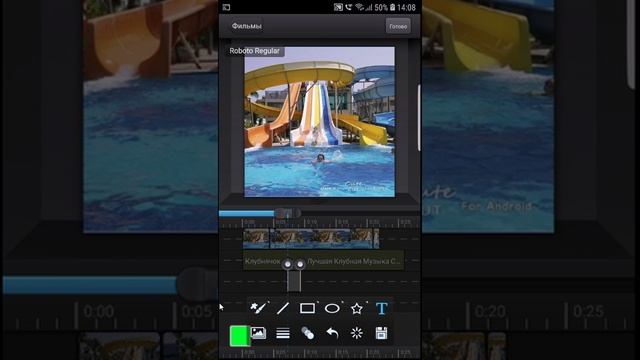Open the green color swatch

(239, 336)
